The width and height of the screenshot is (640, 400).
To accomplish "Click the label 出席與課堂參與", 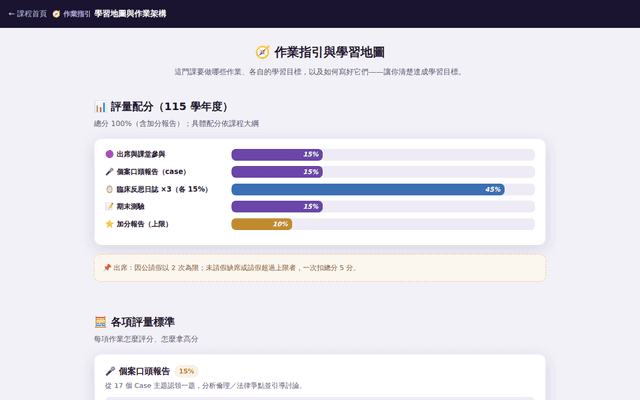I will click(x=141, y=154).
